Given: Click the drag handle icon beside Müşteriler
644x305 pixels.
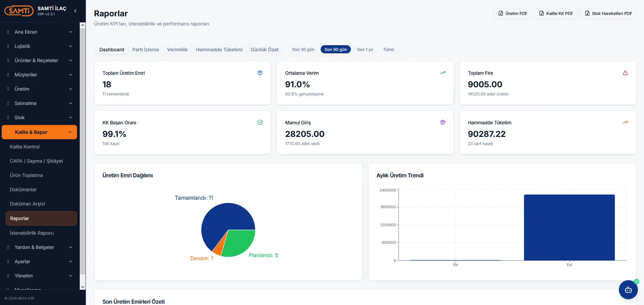Looking at the screenshot, I should pos(8,75).
